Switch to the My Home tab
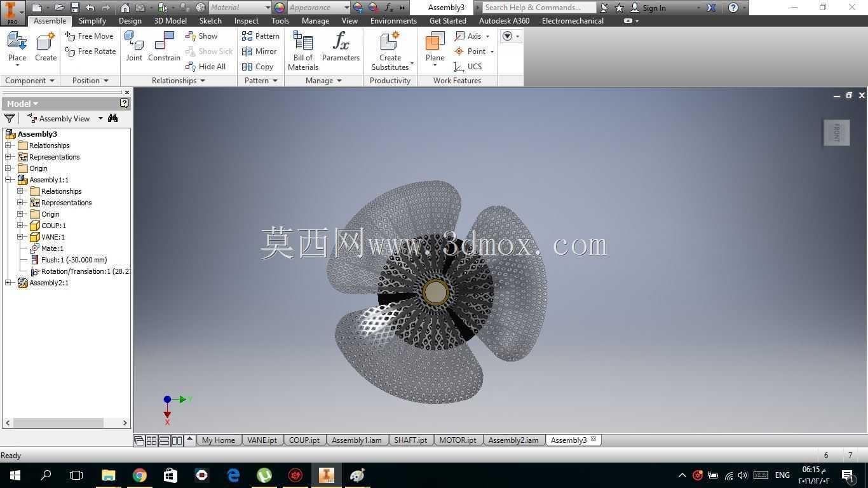 [x=219, y=440]
